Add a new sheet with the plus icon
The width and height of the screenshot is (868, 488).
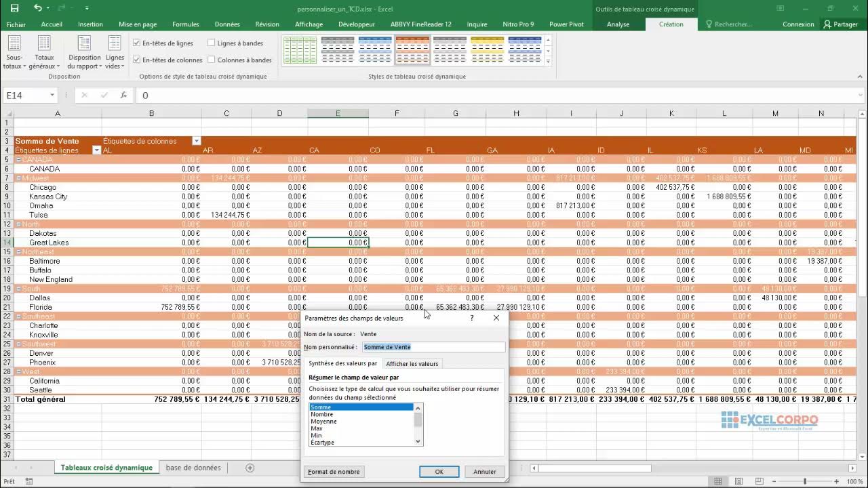(x=250, y=468)
